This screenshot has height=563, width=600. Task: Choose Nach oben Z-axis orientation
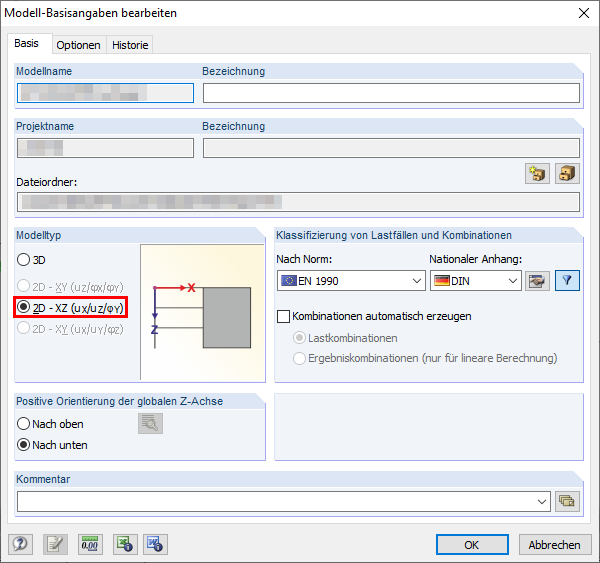pyautogui.click(x=50, y=424)
